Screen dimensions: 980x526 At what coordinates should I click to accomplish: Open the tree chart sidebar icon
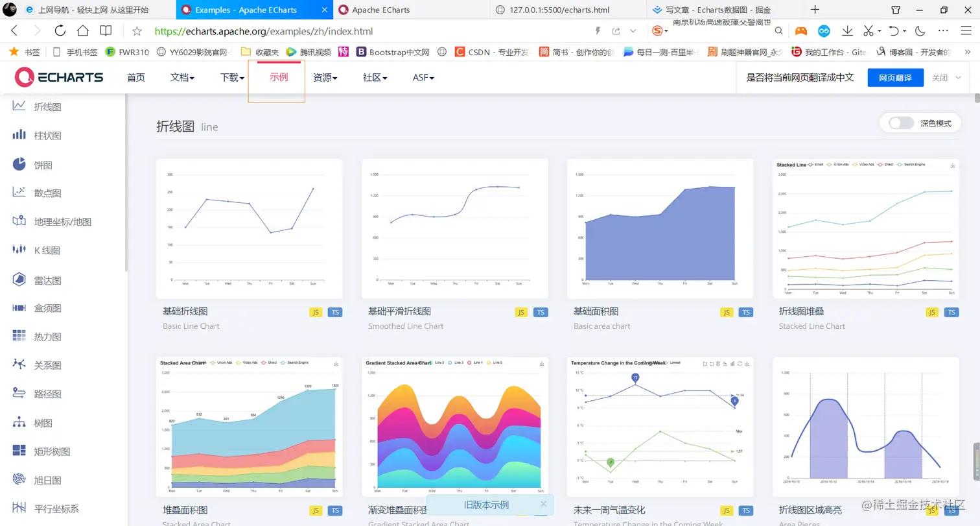tap(19, 422)
